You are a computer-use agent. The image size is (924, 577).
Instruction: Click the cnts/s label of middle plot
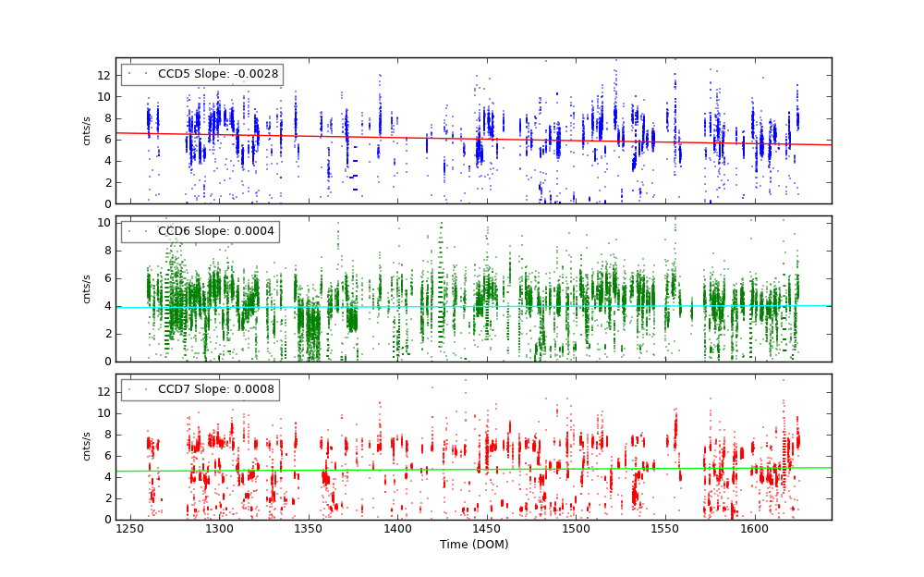pyautogui.click(x=87, y=288)
